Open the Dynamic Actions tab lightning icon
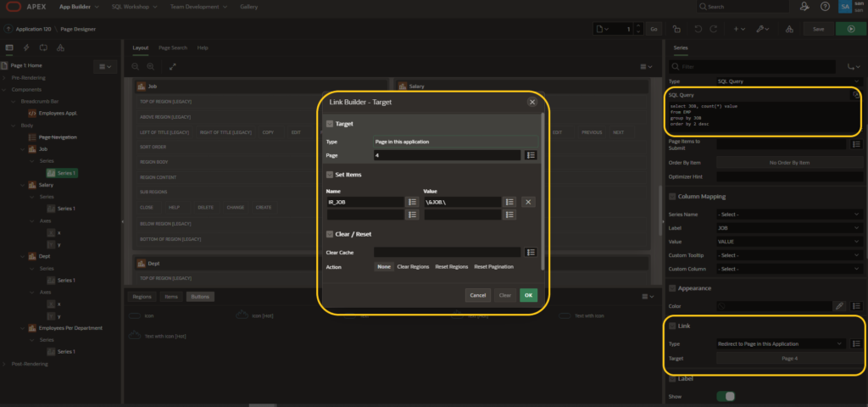 tap(25, 47)
